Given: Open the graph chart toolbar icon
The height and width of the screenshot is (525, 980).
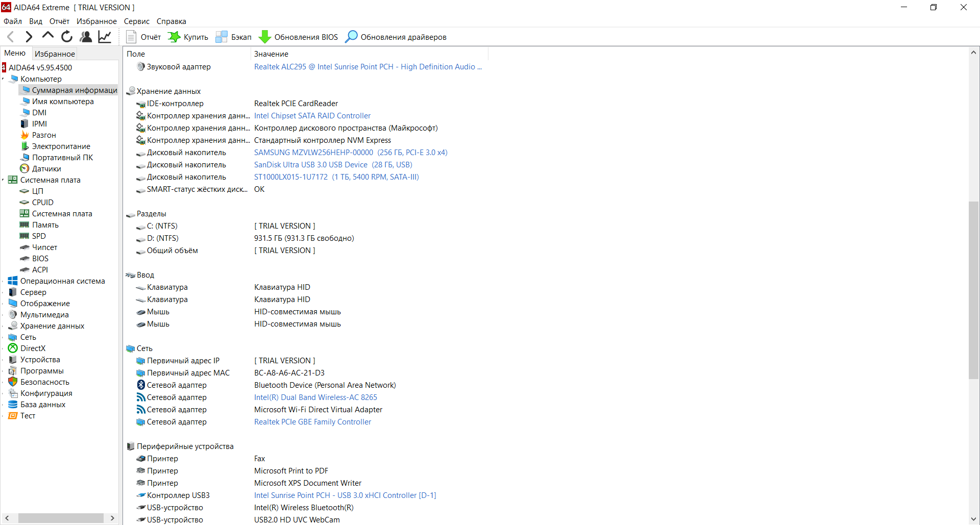Looking at the screenshot, I should (x=105, y=37).
